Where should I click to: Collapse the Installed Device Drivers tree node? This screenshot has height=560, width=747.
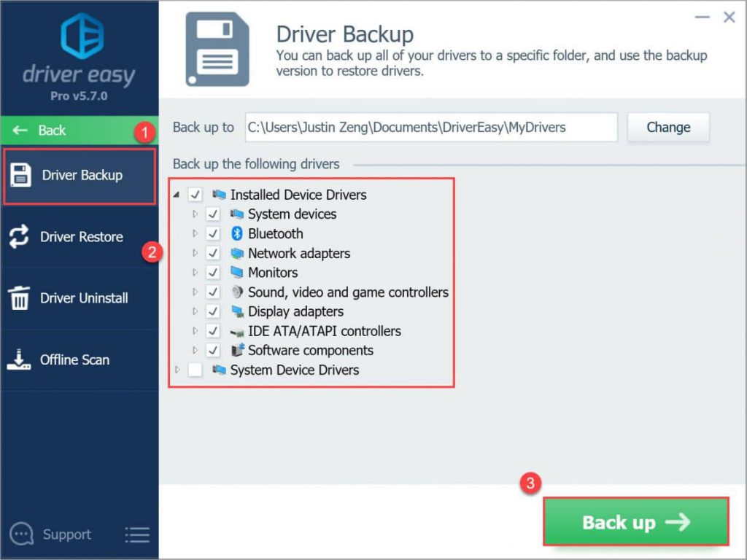click(177, 194)
